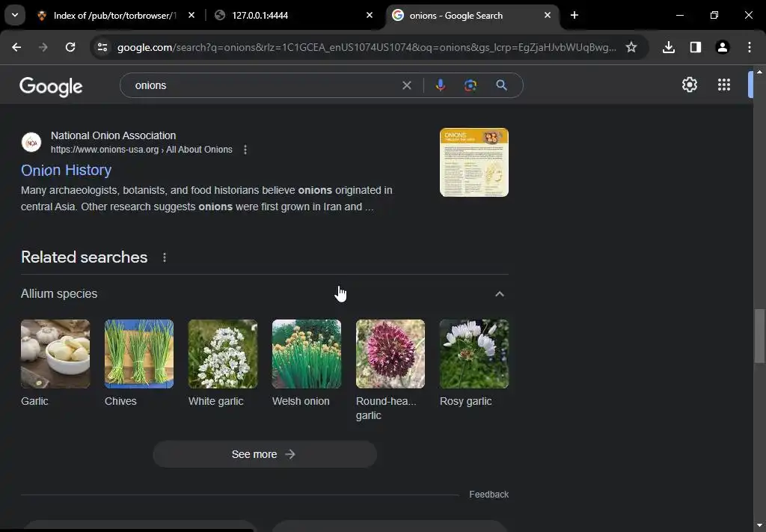Screen dimensions: 766x532
Task: Minimize the browser window
Action: [679, 15]
